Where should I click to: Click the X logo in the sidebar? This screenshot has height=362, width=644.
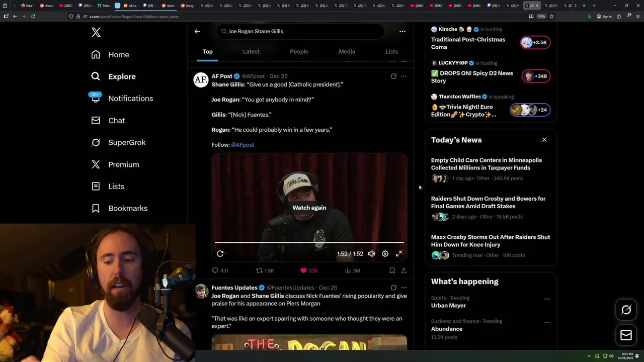pos(96,33)
